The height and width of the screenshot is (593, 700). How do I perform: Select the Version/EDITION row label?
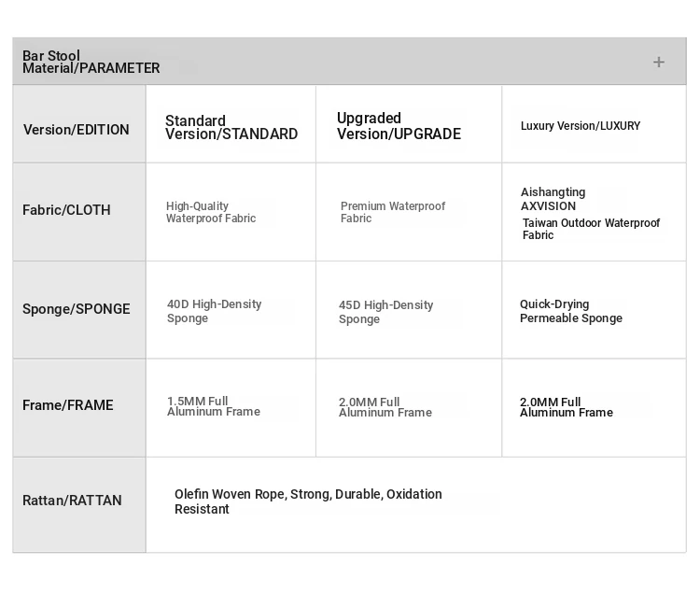[x=76, y=130]
